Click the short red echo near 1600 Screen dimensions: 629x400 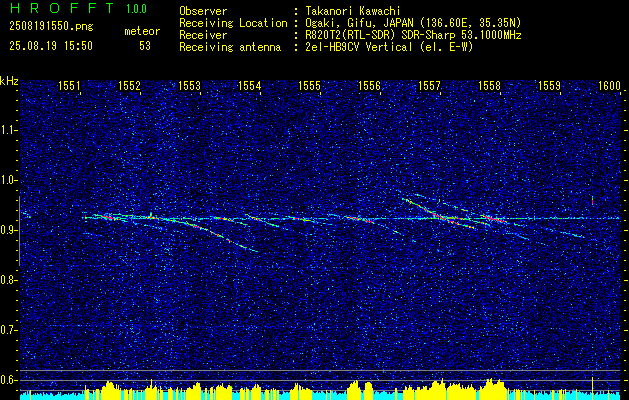click(592, 201)
